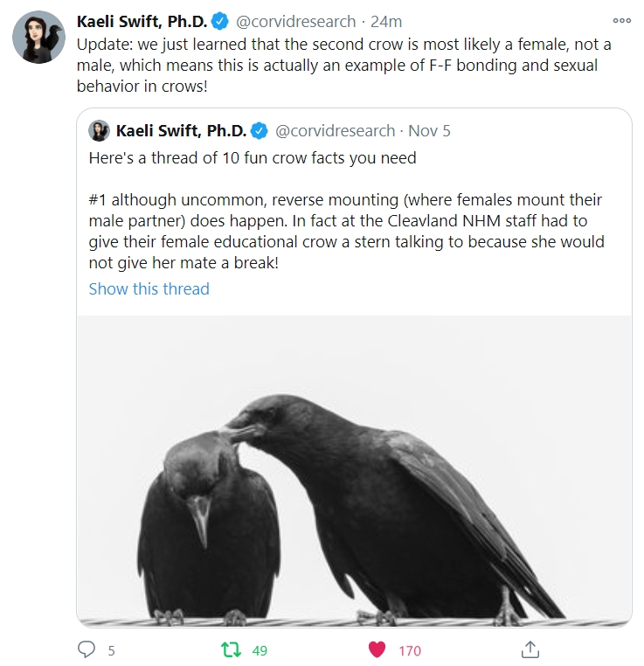The height and width of the screenshot is (666, 644).
Task: Unlike the tweet with the red heart
Action: click(x=377, y=649)
